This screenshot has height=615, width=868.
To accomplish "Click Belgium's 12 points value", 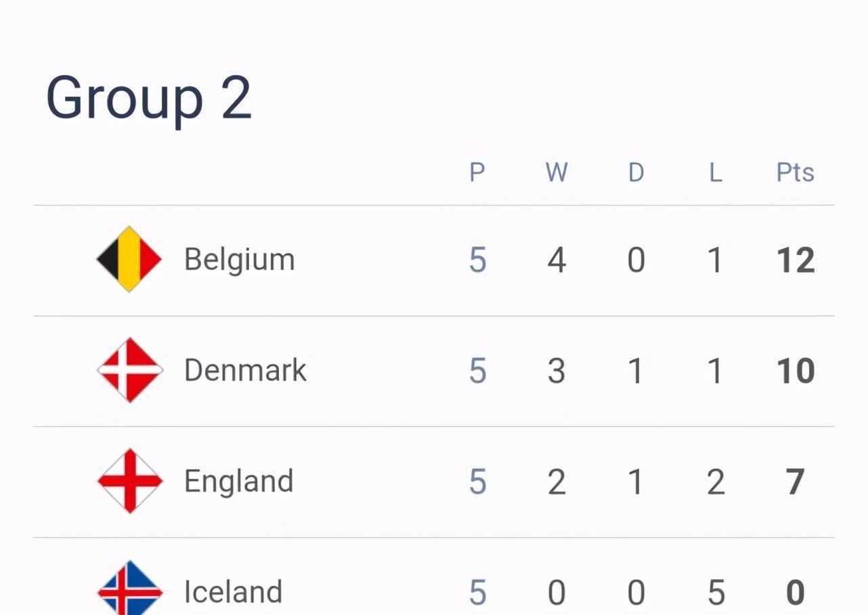I will [x=796, y=260].
